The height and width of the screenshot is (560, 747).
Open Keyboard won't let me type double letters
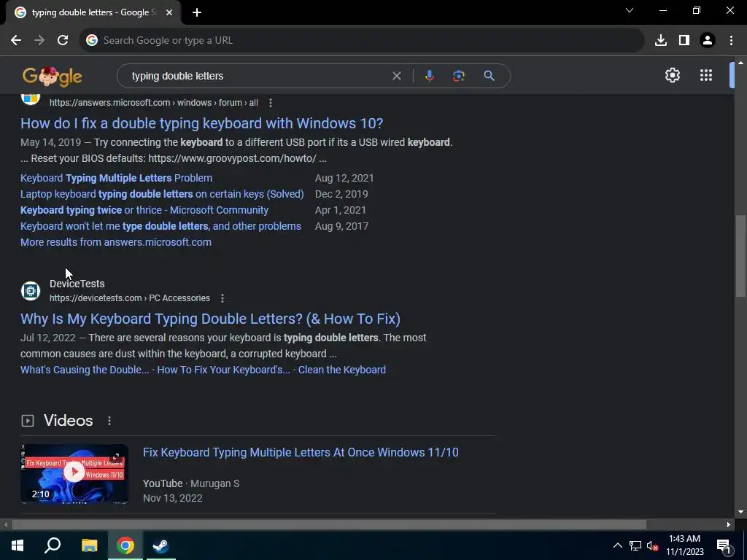point(160,226)
